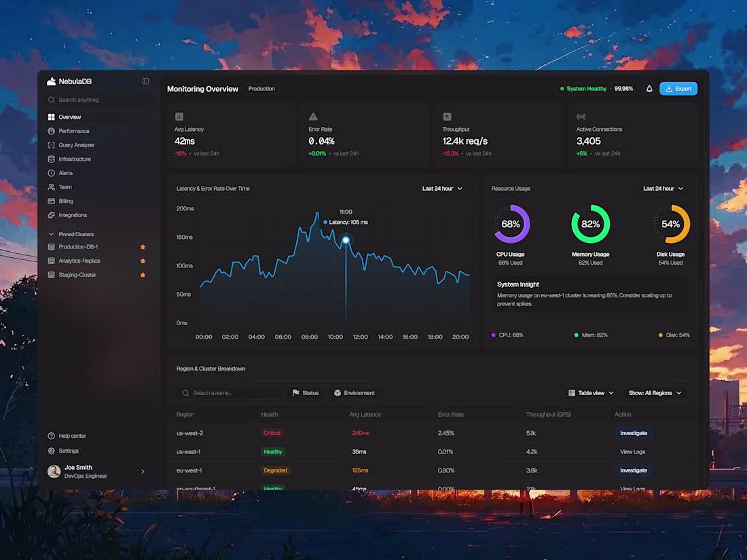Navigate to Infrastructure
The image size is (747, 560).
pyautogui.click(x=97, y=159)
